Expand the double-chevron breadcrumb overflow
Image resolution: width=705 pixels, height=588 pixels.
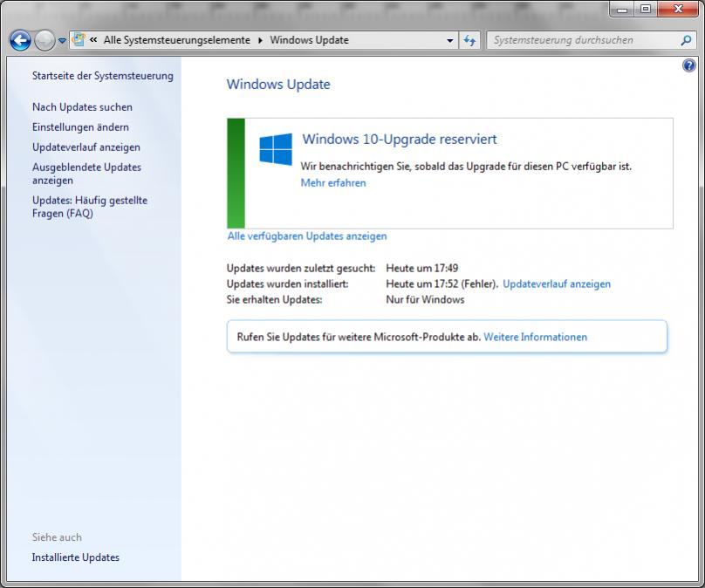point(93,39)
